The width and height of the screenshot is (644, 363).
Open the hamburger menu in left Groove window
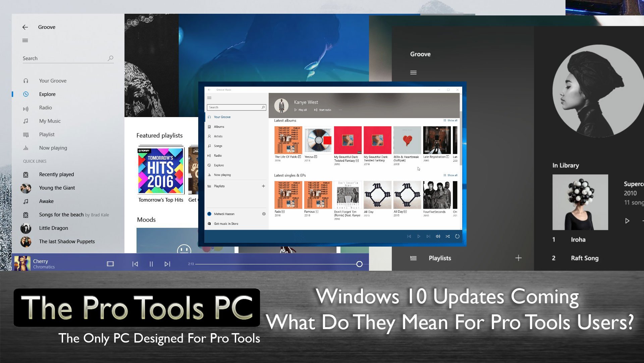click(25, 41)
